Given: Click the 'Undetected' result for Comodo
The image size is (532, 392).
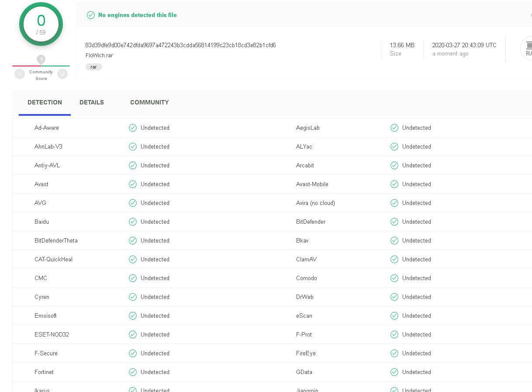Looking at the screenshot, I should [x=417, y=278].
